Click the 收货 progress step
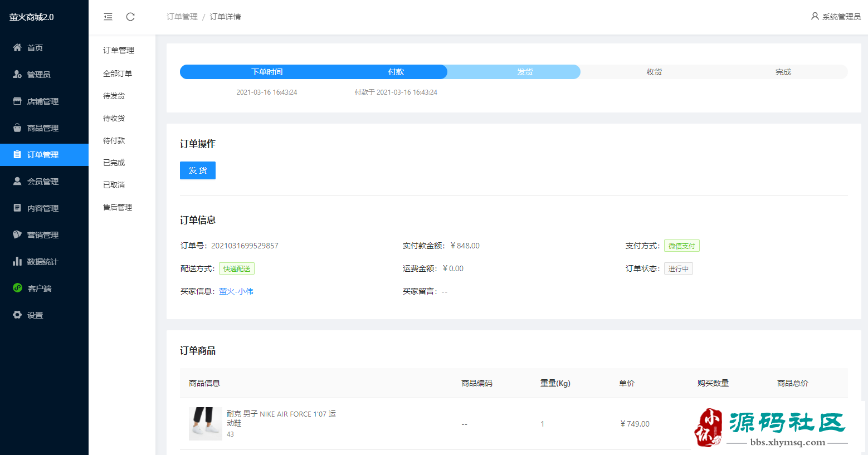The image size is (868, 455). (654, 72)
